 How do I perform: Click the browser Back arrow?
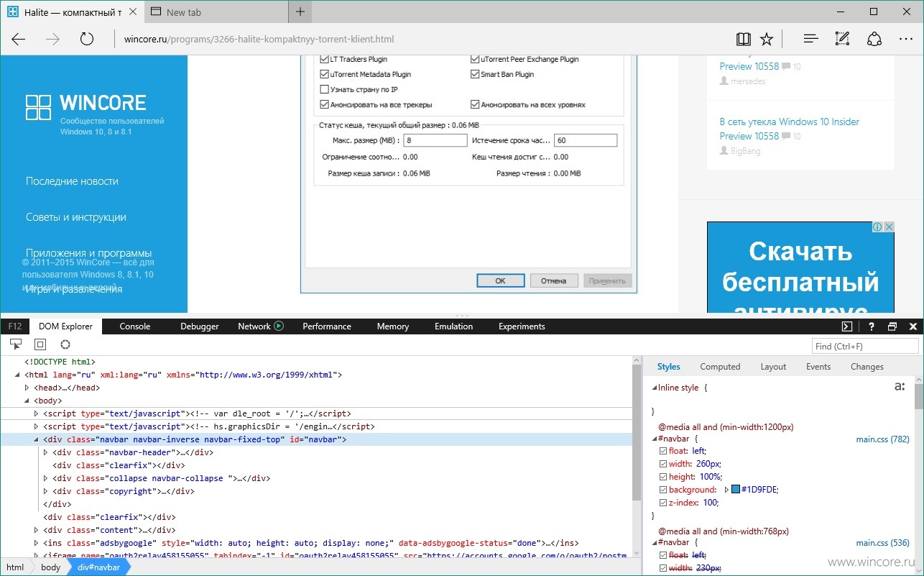point(19,39)
